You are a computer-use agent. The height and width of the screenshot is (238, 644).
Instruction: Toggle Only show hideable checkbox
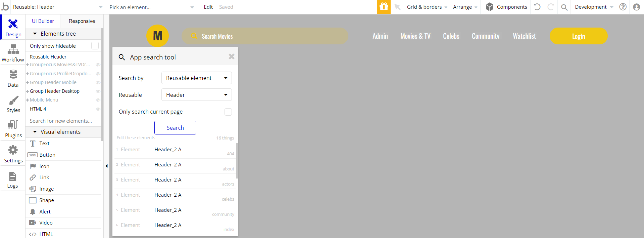click(x=95, y=45)
